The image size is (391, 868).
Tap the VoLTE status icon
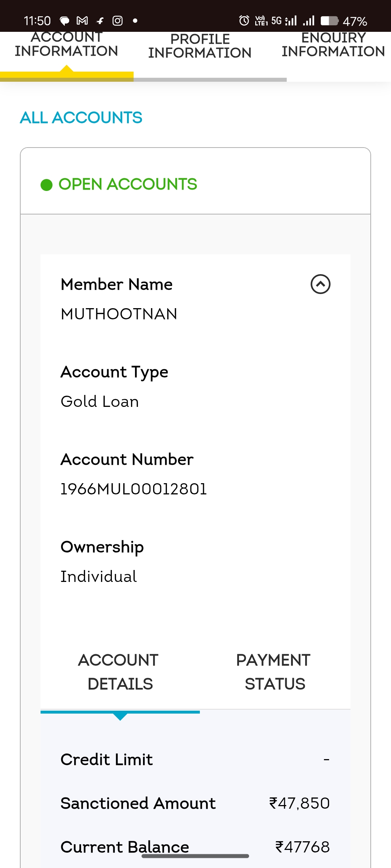pos(261,21)
